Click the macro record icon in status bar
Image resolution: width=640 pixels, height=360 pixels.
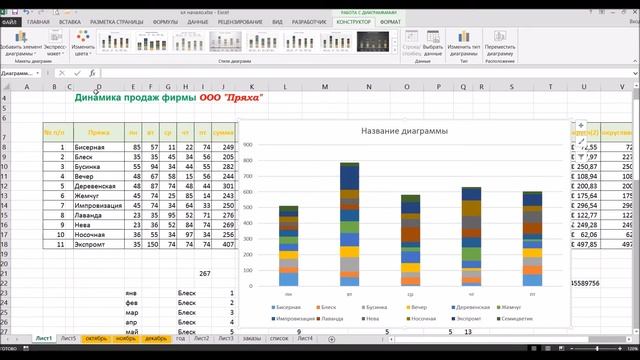(26, 348)
